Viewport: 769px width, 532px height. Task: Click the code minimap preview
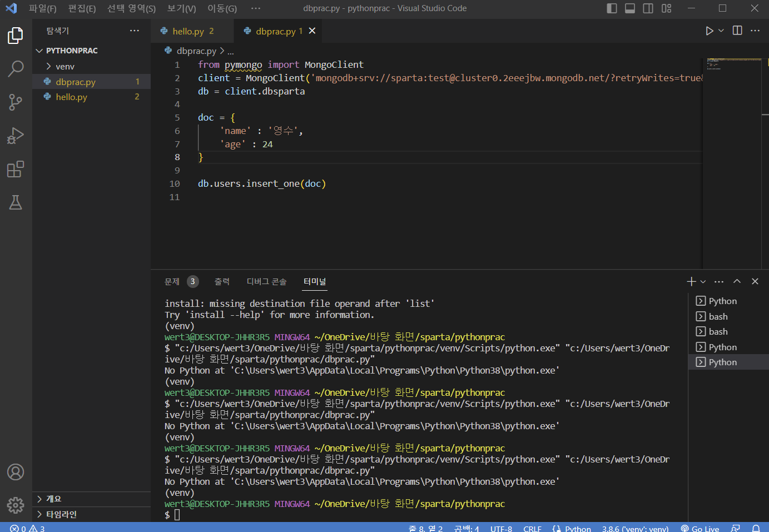734,63
